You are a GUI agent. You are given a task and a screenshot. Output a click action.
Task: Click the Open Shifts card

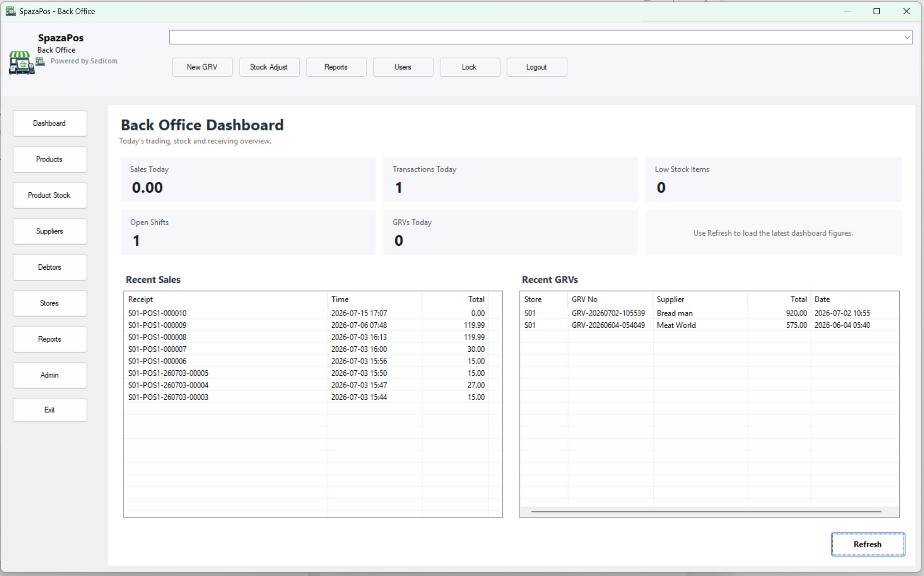[x=248, y=233]
